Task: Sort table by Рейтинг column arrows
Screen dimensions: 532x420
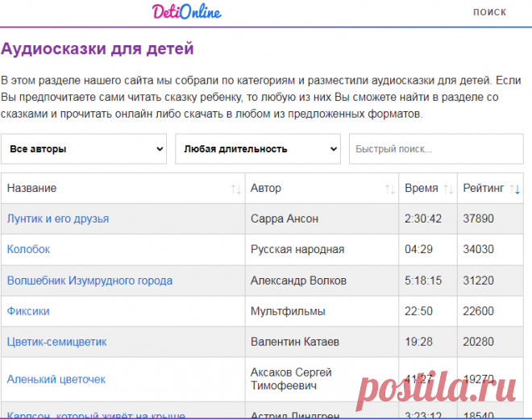Action: (x=515, y=189)
